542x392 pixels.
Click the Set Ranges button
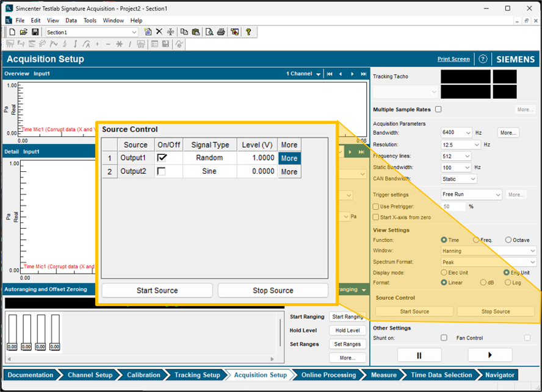347,344
